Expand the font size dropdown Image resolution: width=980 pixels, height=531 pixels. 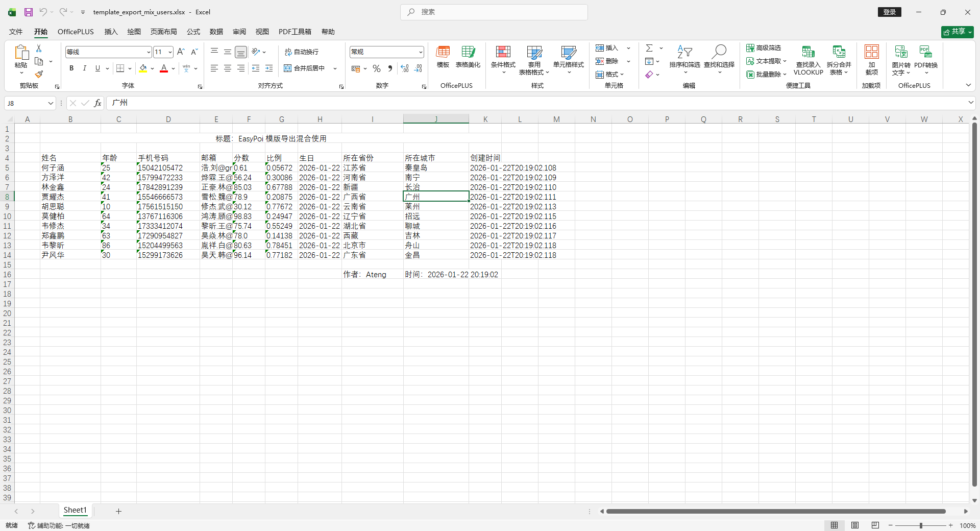click(170, 52)
